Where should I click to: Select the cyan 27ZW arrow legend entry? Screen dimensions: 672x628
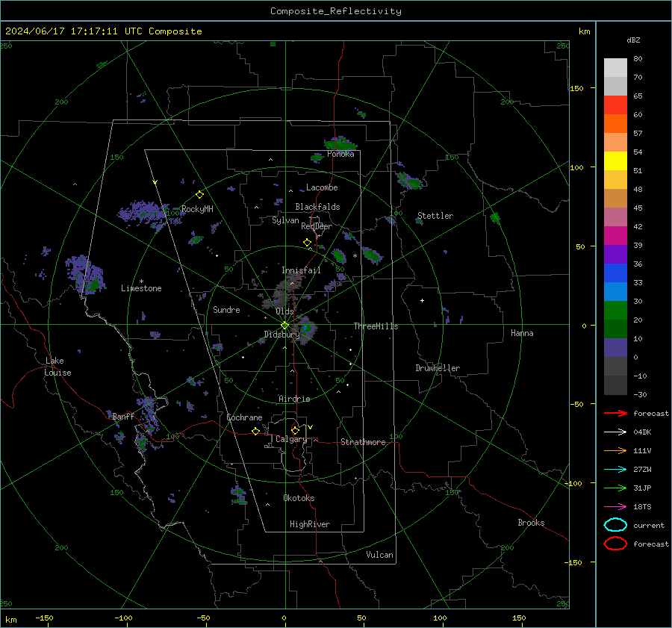point(615,470)
